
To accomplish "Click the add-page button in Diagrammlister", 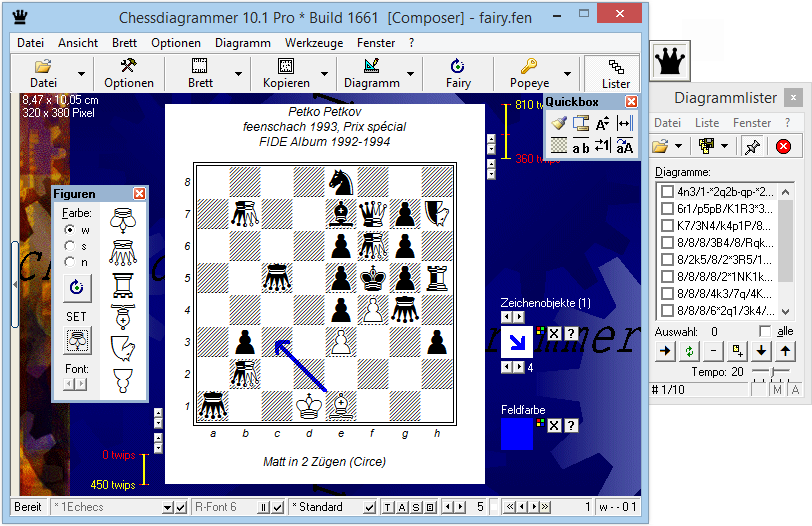I will [x=737, y=352].
